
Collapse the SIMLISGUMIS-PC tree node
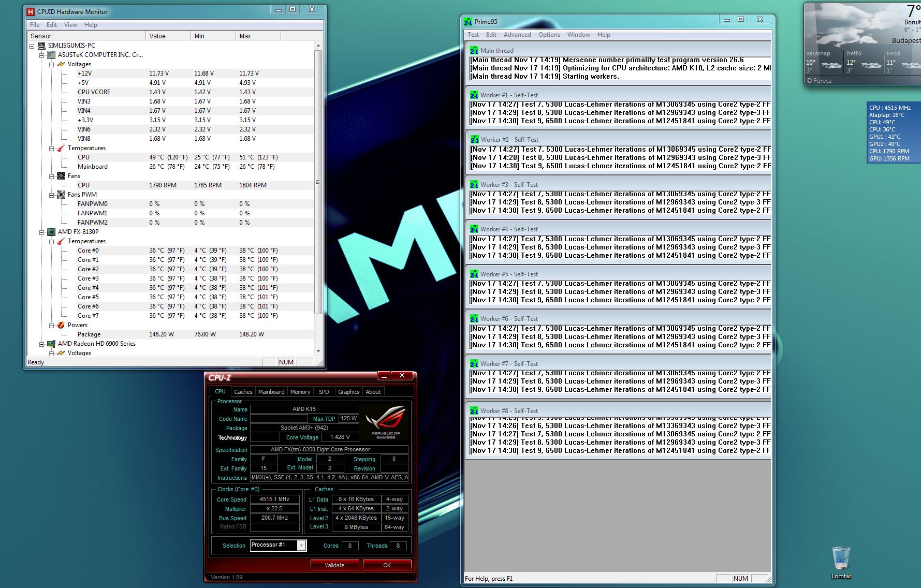(32, 46)
